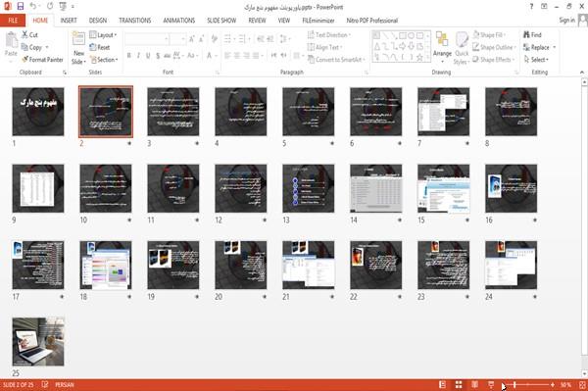This screenshot has width=588, height=391.
Task: Click the zoom slider handle
Action: [x=514, y=384]
